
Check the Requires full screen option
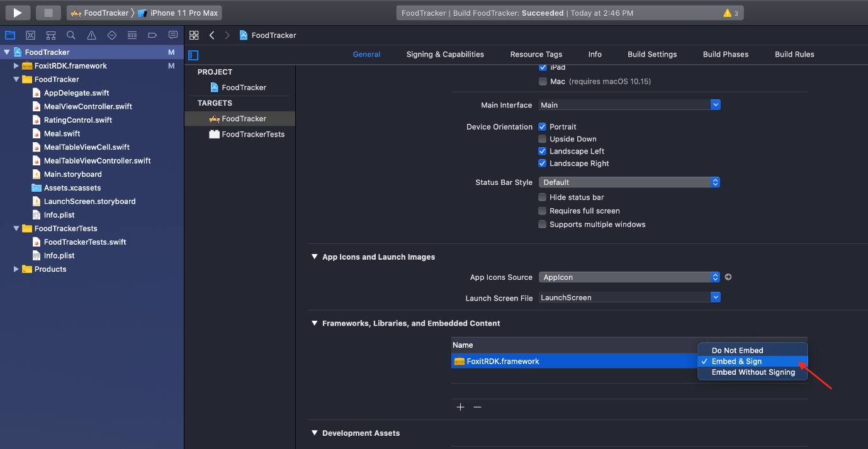tap(543, 211)
